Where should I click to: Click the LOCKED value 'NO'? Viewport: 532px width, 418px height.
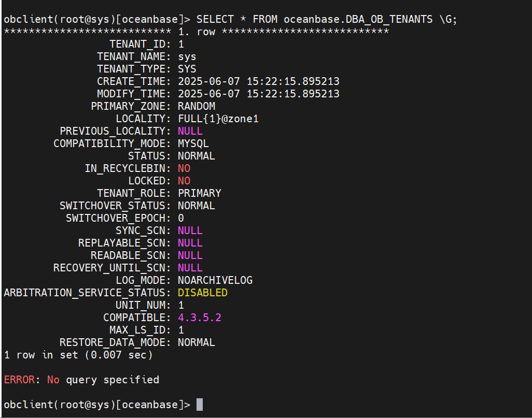click(184, 181)
